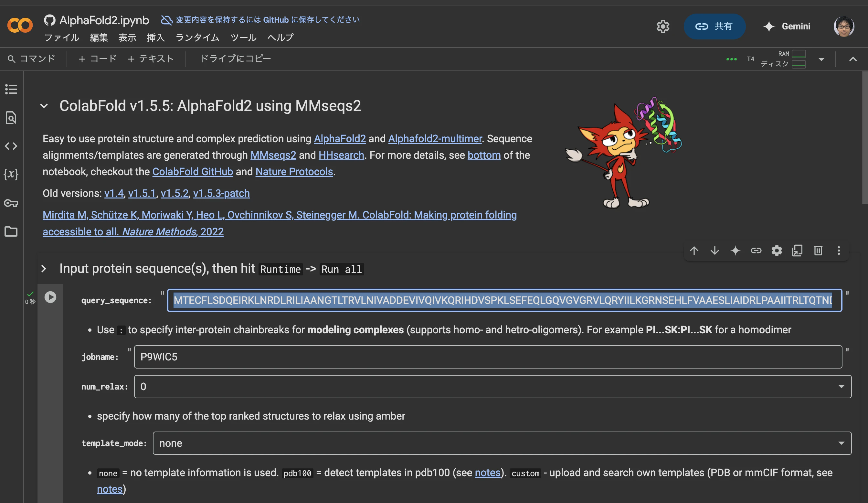Open the runtime connection options dropdown arrow

[x=821, y=59]
